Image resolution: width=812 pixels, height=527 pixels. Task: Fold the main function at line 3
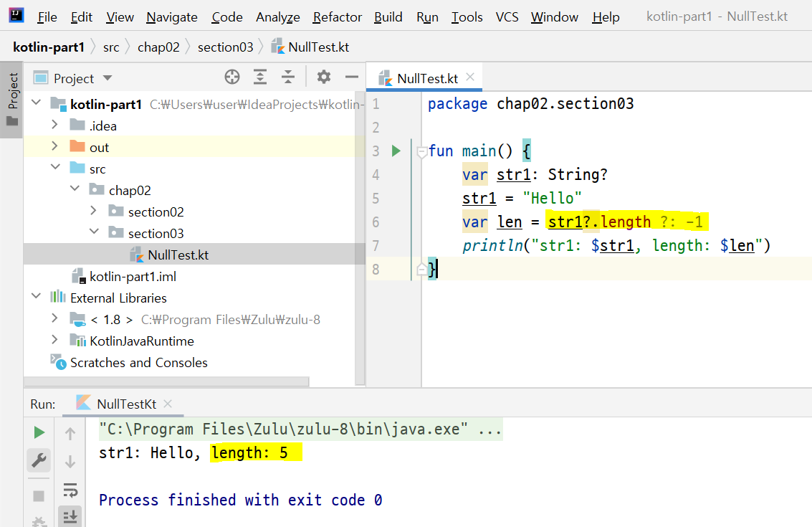coord(421,151)
